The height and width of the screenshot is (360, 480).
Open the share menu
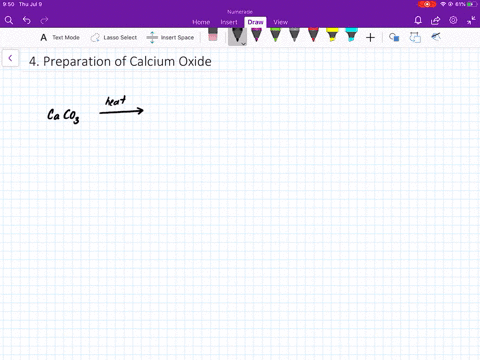435,21
